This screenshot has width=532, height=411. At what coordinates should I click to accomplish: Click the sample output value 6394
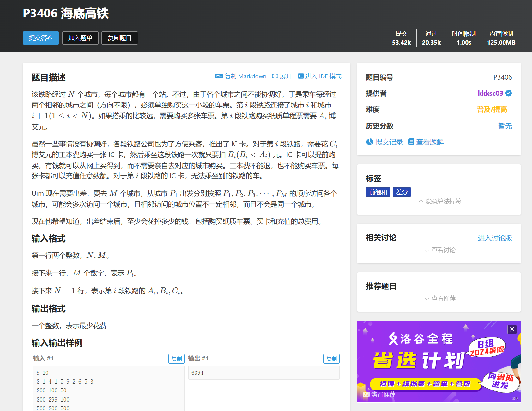click(x=197, y=373)
